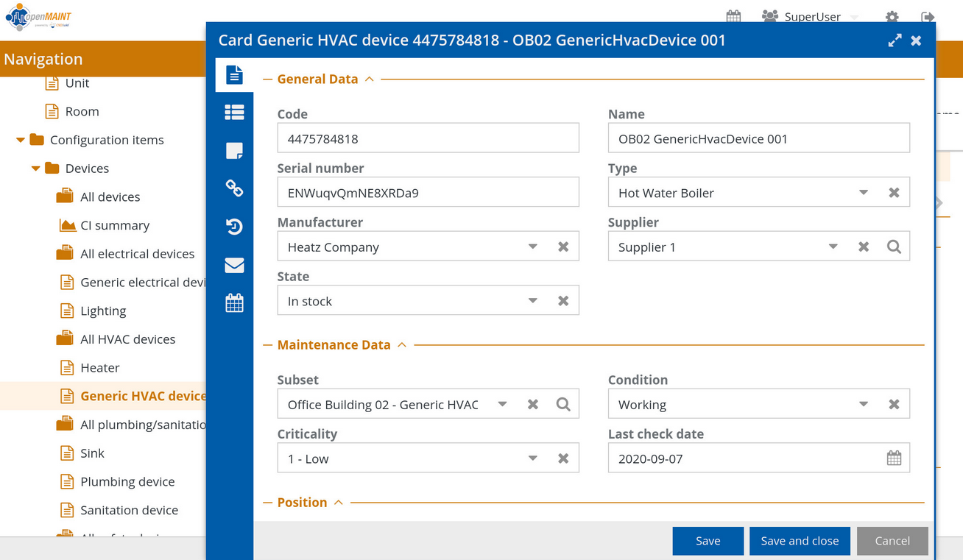Search subsets with magnifier icon
The height and width of the screenshot is (560, 963).
pyautogui.click(x=563, y=404)
